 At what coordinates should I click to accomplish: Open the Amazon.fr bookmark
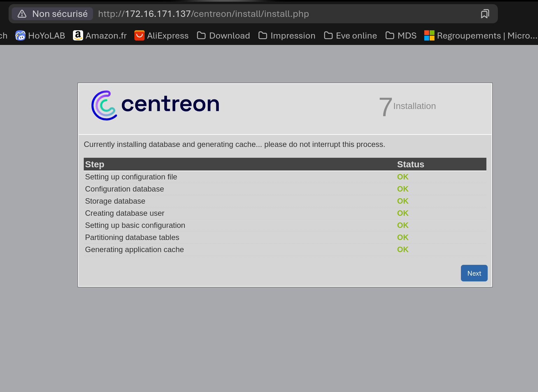pyautogui.click(x=100, y=35)
